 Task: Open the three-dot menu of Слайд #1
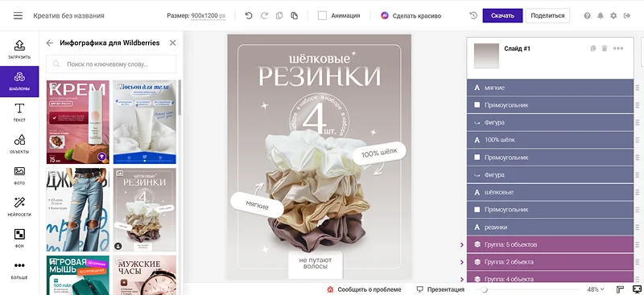[x=618, y=48]
